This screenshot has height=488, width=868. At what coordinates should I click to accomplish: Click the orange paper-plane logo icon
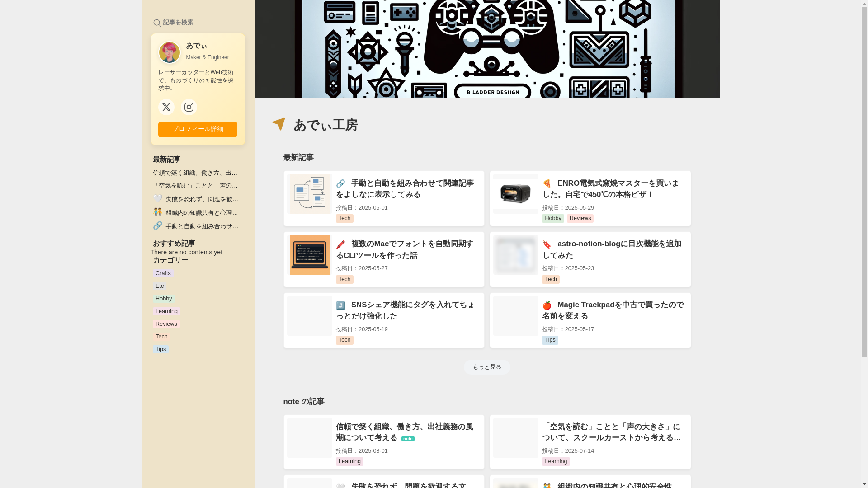click(279, 124)
